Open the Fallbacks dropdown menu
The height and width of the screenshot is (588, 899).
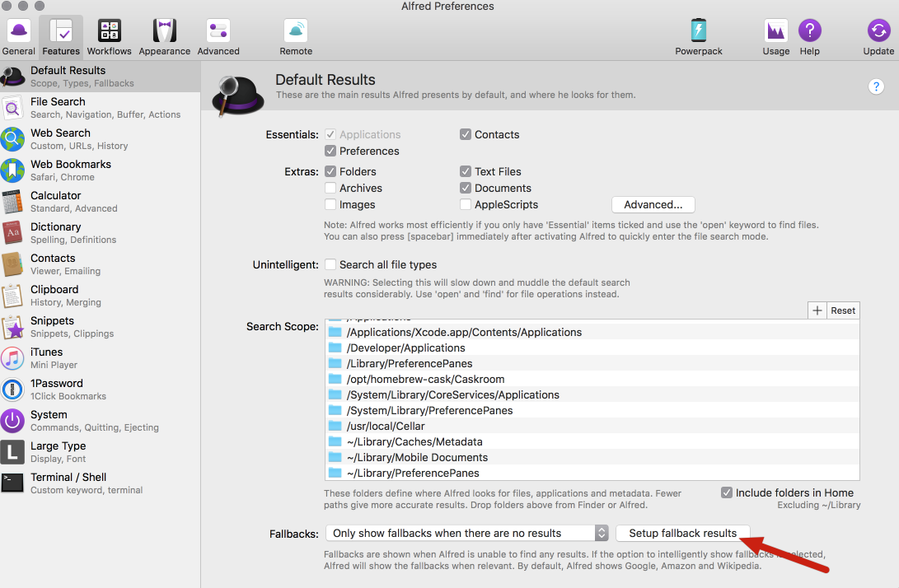(466, 534)
